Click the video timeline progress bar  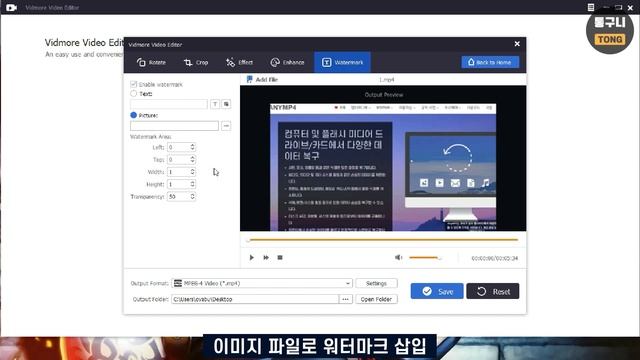click(383, 240)
